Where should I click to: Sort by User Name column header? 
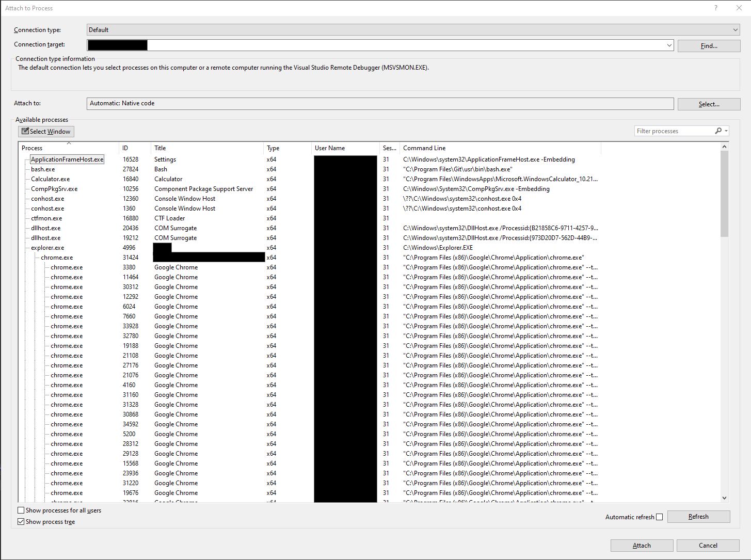345,148
